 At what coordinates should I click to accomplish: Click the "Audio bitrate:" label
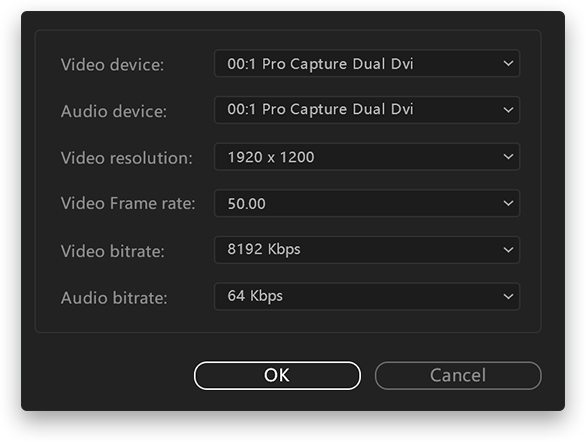pyautogui.click(x=114, y=298)
